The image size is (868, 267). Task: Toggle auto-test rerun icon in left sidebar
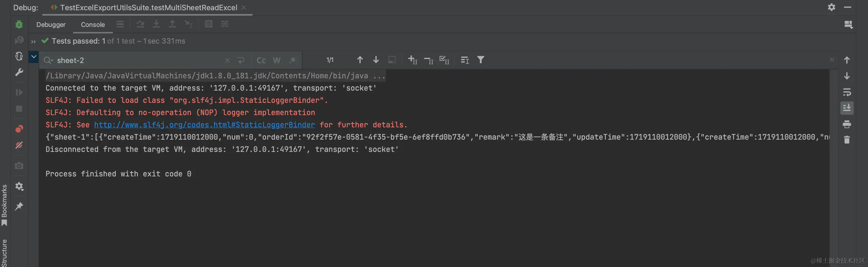(x=19, y=56)
